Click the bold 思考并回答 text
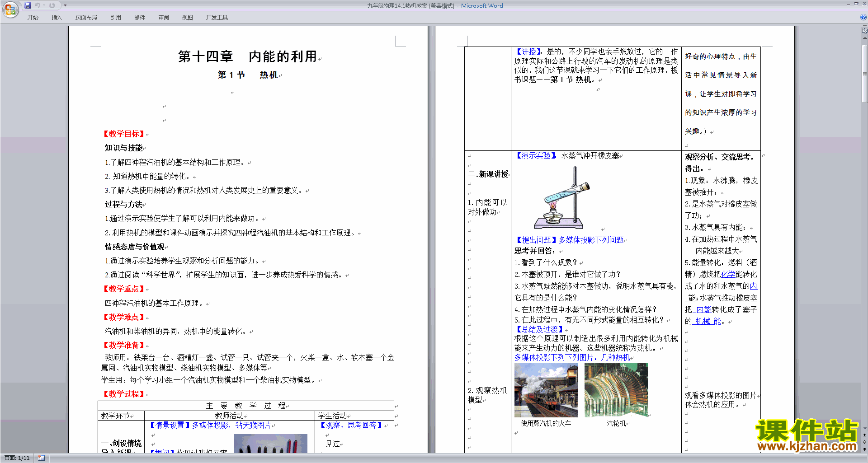Image resolution: width=868 pixels, height=463 pixels. [535, 251]
